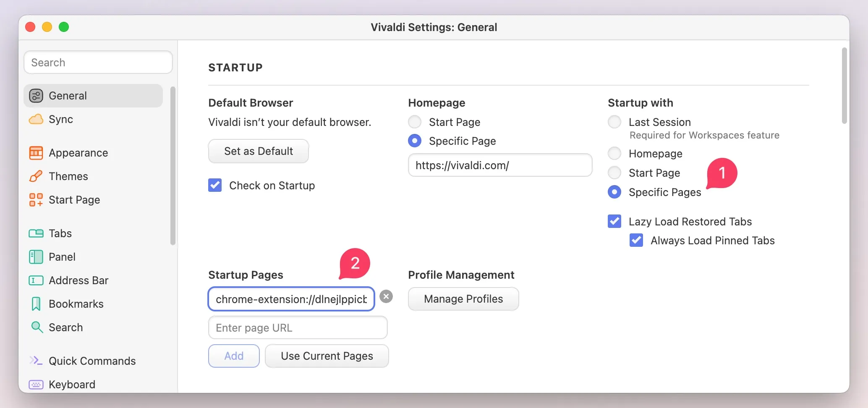Viewport: 868px width, 408px height.
Task: Select Start Page radio under Homepage
Action: (415, 122)
